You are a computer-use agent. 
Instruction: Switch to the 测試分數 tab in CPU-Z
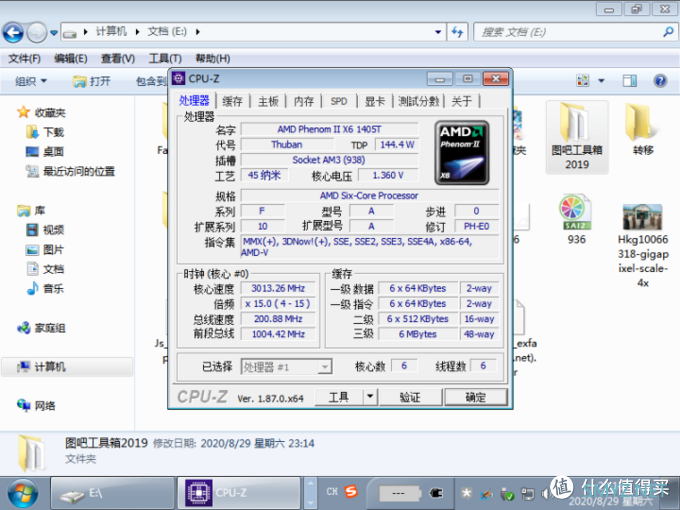418,101
